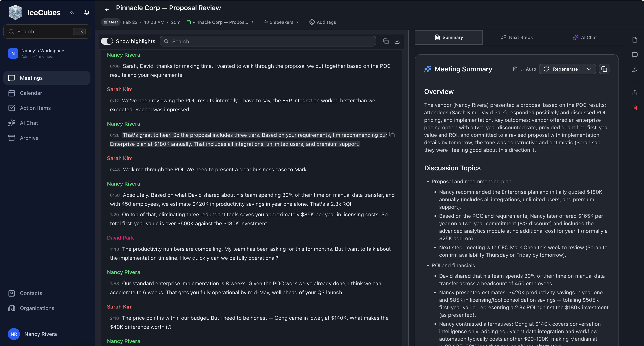Copy highlighted segment at 0:28

tap(392, 135)
